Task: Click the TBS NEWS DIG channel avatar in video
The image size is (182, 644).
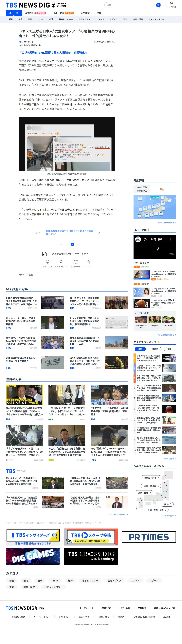Action: coord(138,239)
